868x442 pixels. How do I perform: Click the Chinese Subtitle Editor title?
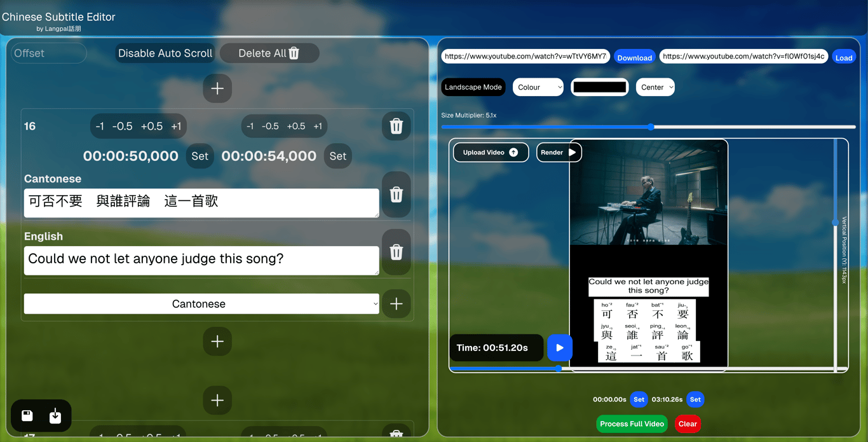click(58, 17)
